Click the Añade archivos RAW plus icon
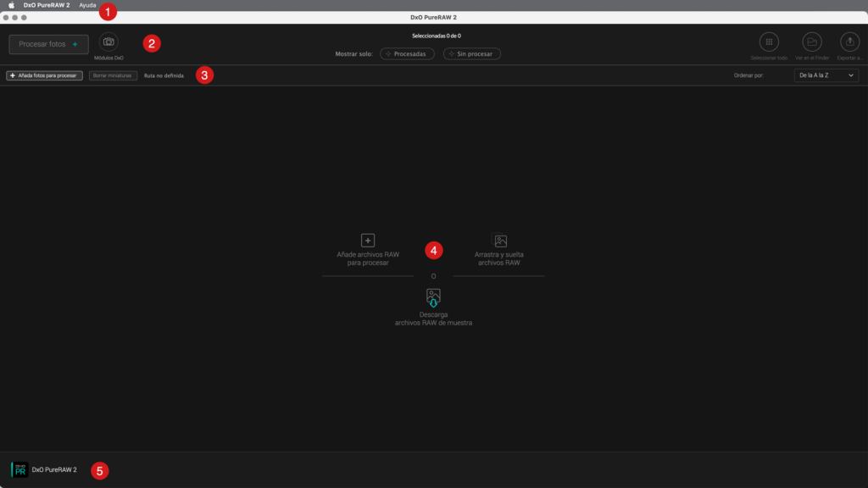Screen dimensions: 868x488 click(x=368, y=240)
